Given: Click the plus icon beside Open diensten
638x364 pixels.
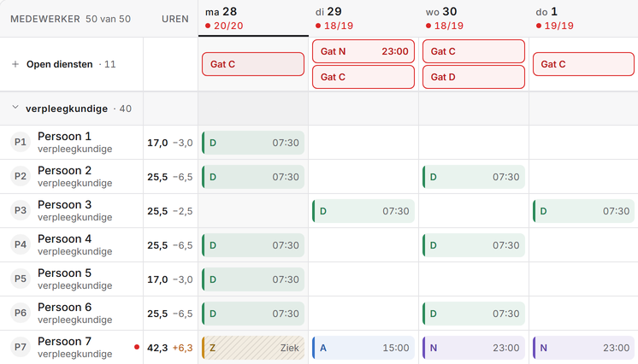Looking at the screenshot, I should pyautogui.click(x=15, y=64).
